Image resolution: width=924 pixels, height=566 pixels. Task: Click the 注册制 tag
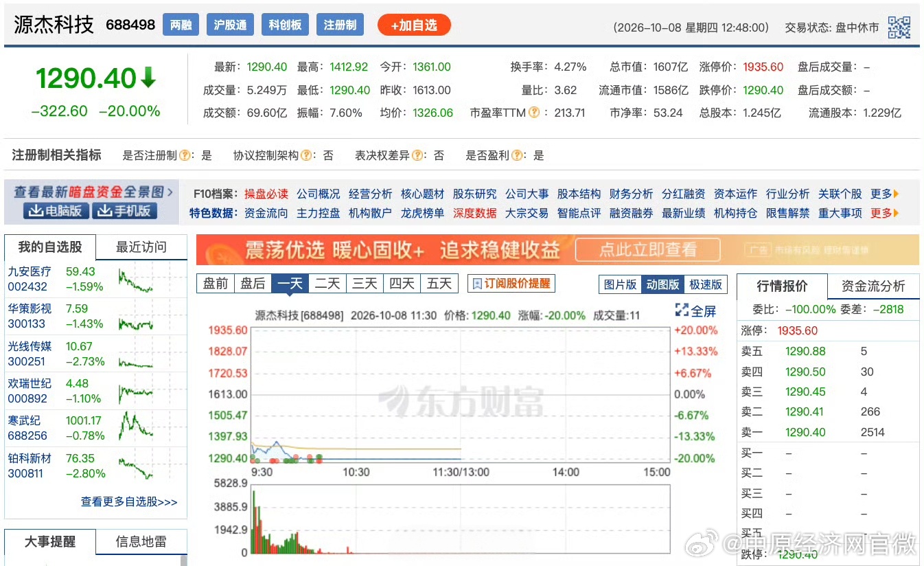(340, 25)
